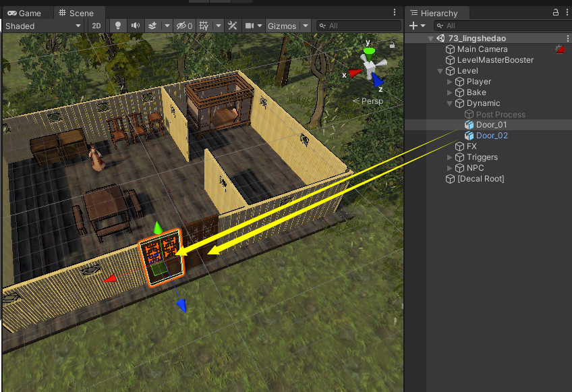The width and height of the screenshot is (572, 392).
Task: Select Main Camera object
Action: (482, 49)
